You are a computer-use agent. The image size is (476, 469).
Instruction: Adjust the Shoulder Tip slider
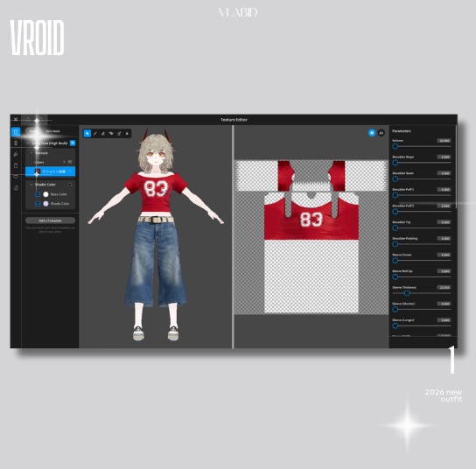tap(422, 228)
